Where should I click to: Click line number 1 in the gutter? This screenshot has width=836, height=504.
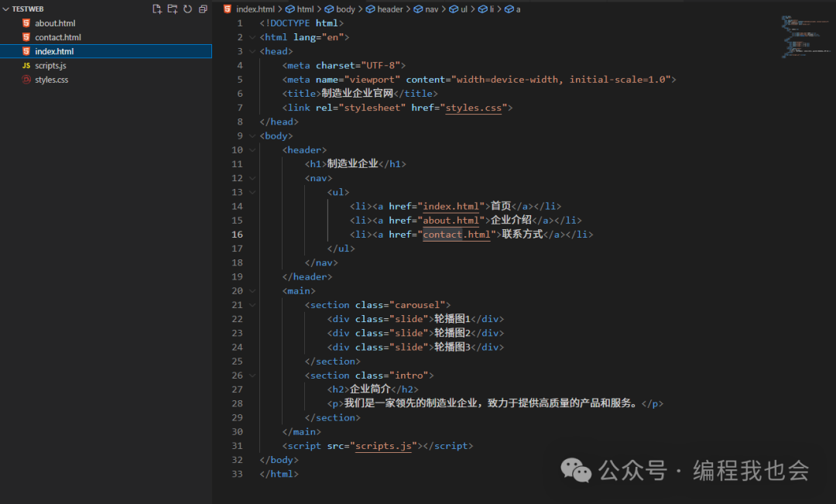pos(240,23)
